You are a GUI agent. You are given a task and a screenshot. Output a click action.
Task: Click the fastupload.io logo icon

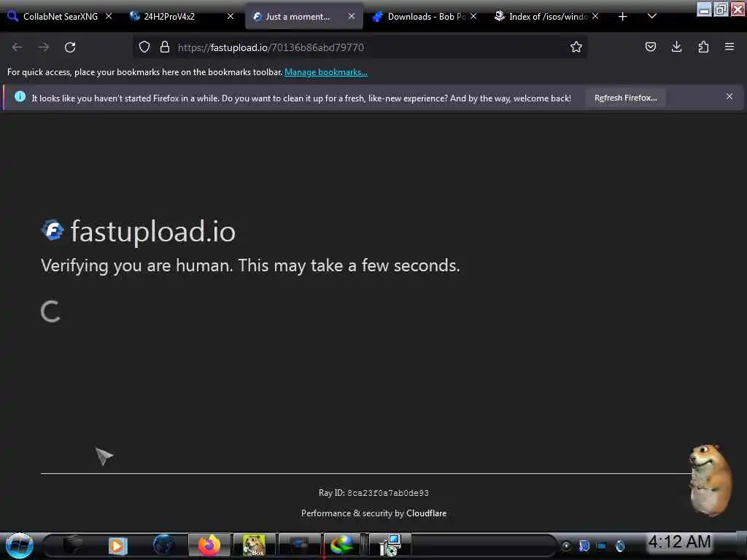(53, 230)
